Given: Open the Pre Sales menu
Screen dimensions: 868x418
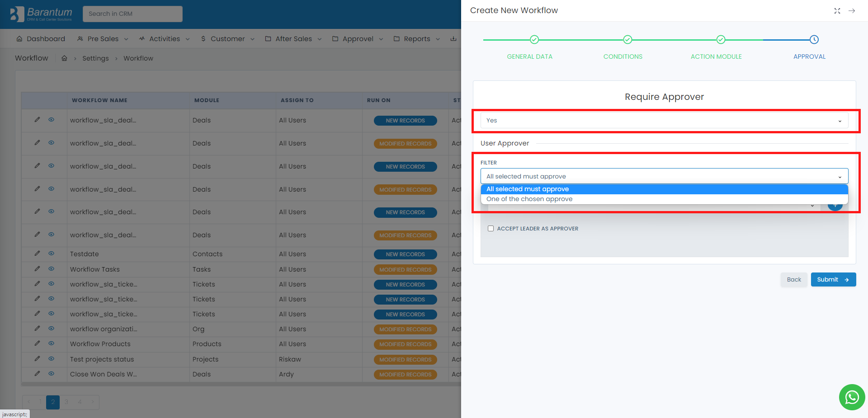Looking at the screenshot, I should 103,39.
